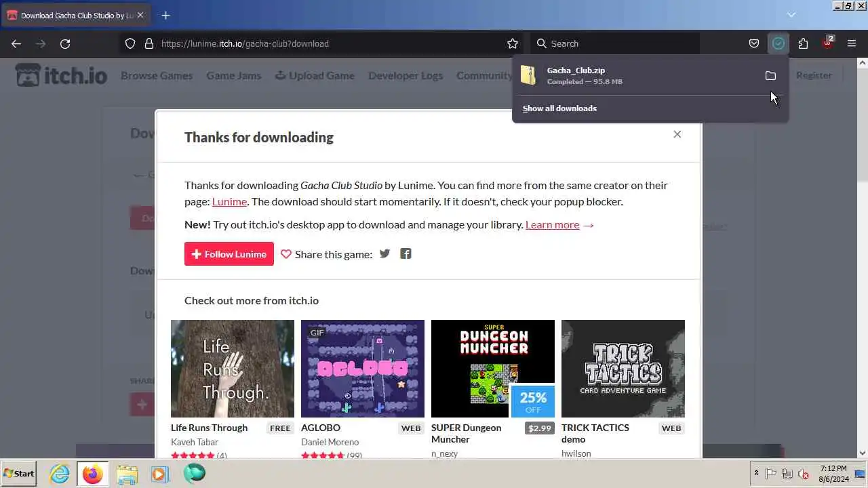This screenshot has height=488, width=868.
Task: Click the itch.io logo
Action: [61, 75]
